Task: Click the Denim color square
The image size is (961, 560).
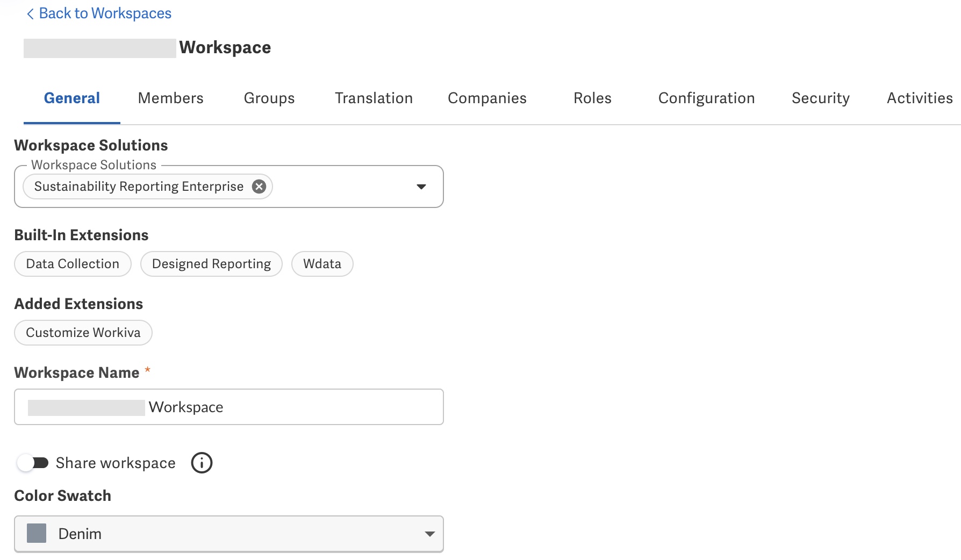Action: click(37, 533)
